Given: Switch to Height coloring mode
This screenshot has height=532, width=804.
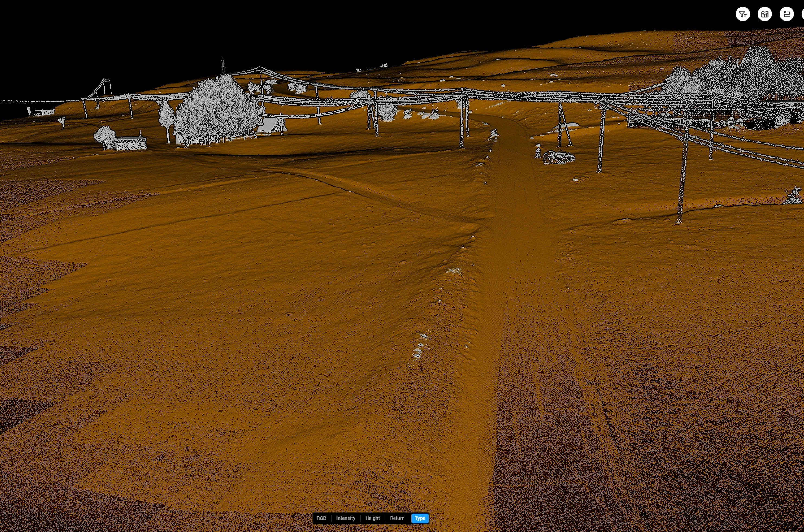Looking at the screenshot, I should point(372,518).
